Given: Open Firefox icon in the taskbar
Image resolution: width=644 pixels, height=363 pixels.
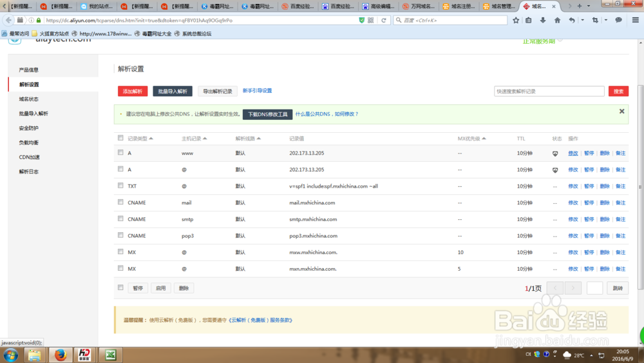Looking at the screenshot, I should pos(61,355).
